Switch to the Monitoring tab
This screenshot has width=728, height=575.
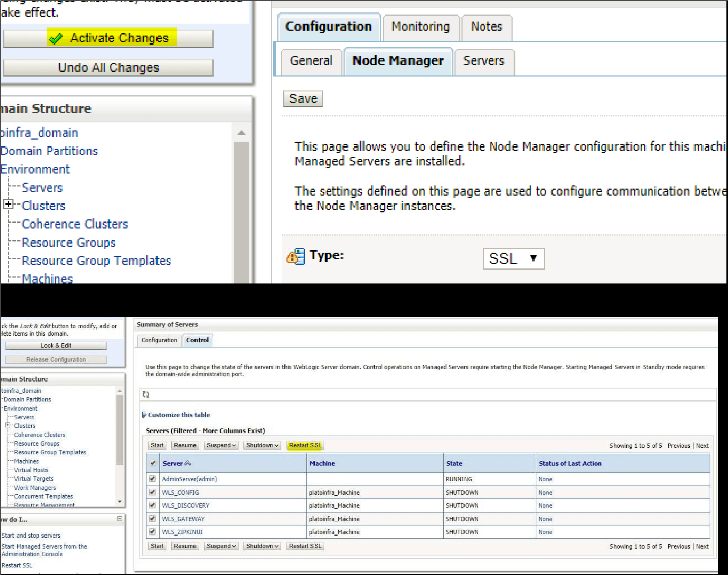(421, 27)
